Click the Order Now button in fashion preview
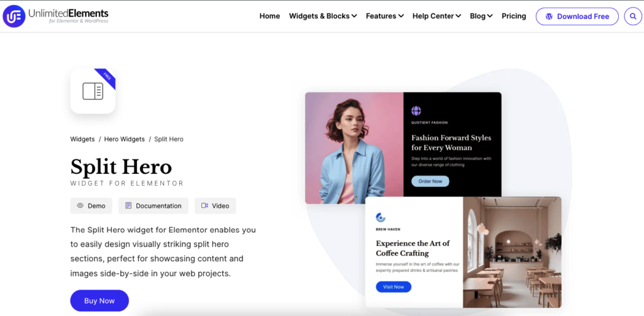This screenshot has height=316, width=644. coord(430,181)
